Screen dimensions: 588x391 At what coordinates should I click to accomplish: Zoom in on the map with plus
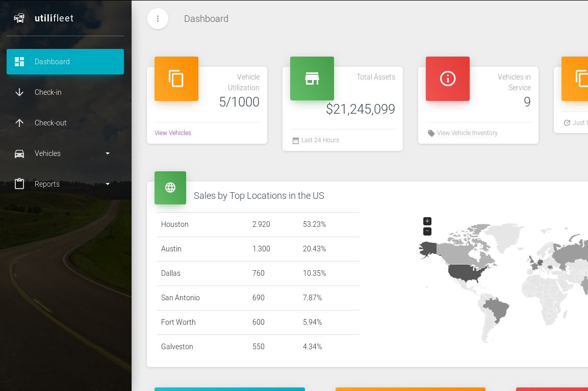click(427, 221)
